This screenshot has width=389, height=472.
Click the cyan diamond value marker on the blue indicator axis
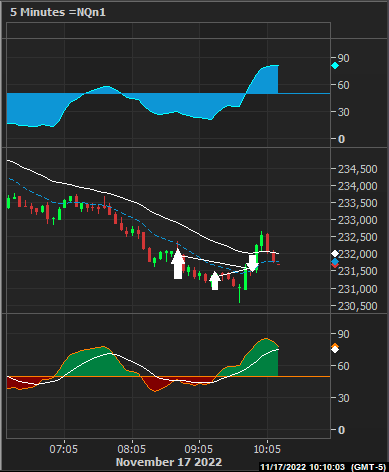(x=335, y=66)
